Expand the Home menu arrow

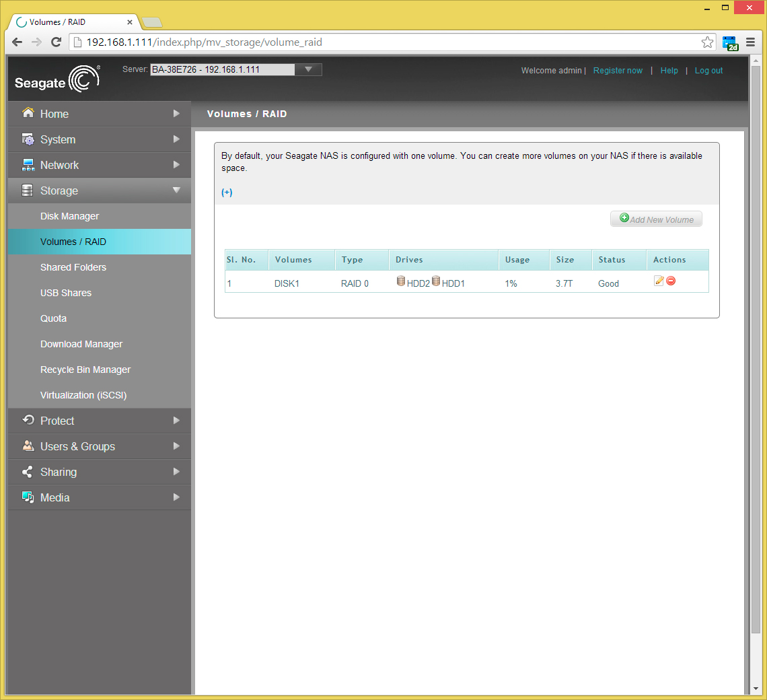point(176,114)
